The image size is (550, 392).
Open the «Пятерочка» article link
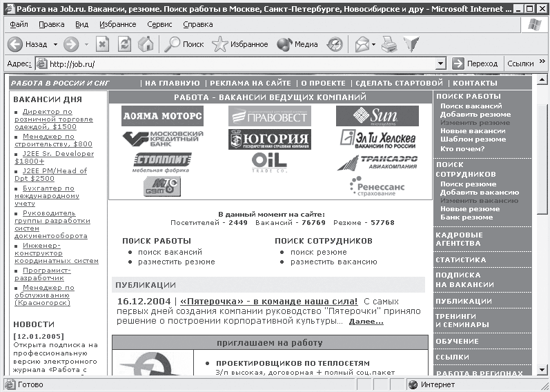tap(268, 302)
